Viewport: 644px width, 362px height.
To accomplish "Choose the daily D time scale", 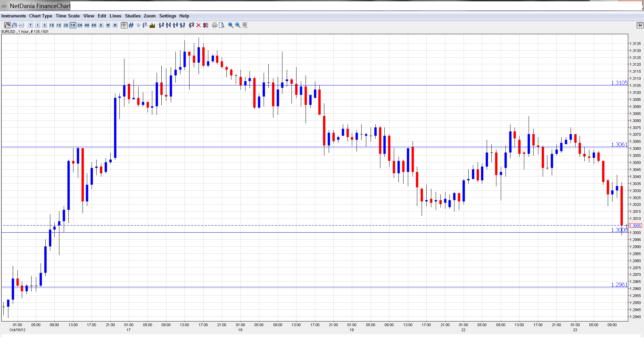I will (x=101, y=25).
